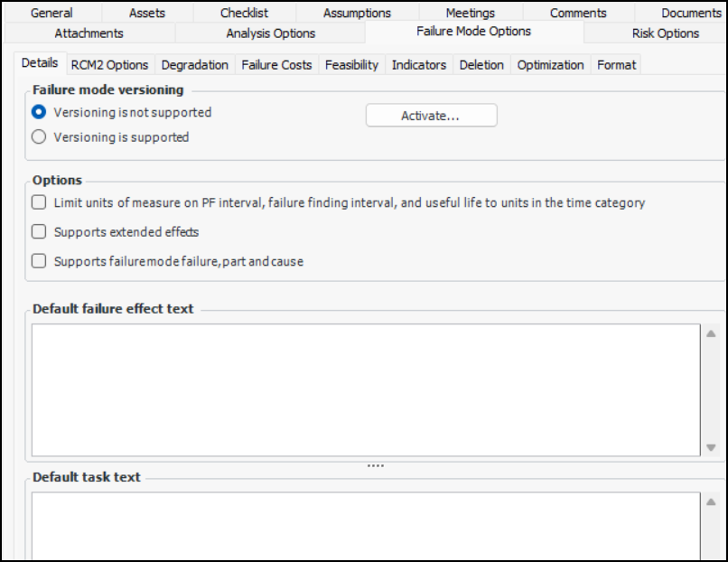Click the splitter dots between text sections
728x562 pixels.
pyautogui.click(x=376, y=465)
